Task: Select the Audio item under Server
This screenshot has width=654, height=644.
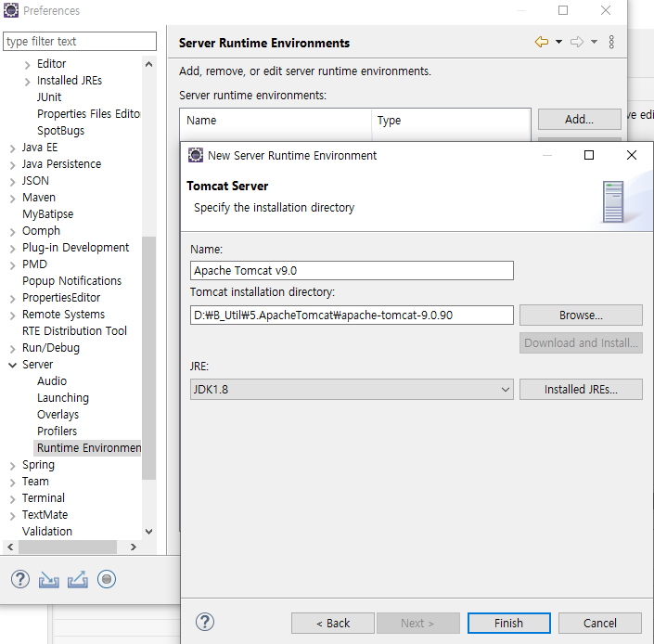Action: pos(52,380)
